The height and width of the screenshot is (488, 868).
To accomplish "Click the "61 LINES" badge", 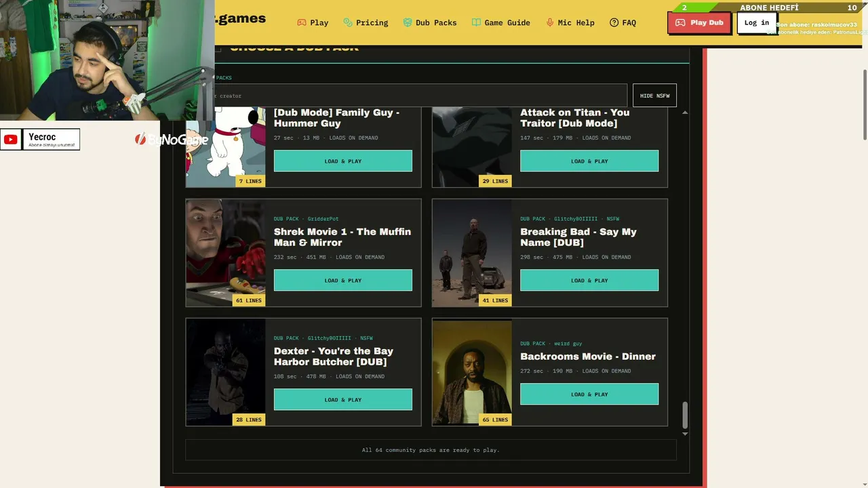I will coord(249,300).
